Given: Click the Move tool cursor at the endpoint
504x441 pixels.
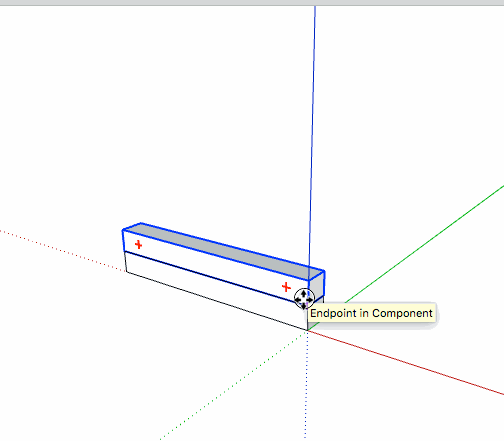Looking at the screenshot, I should (304, 299).
